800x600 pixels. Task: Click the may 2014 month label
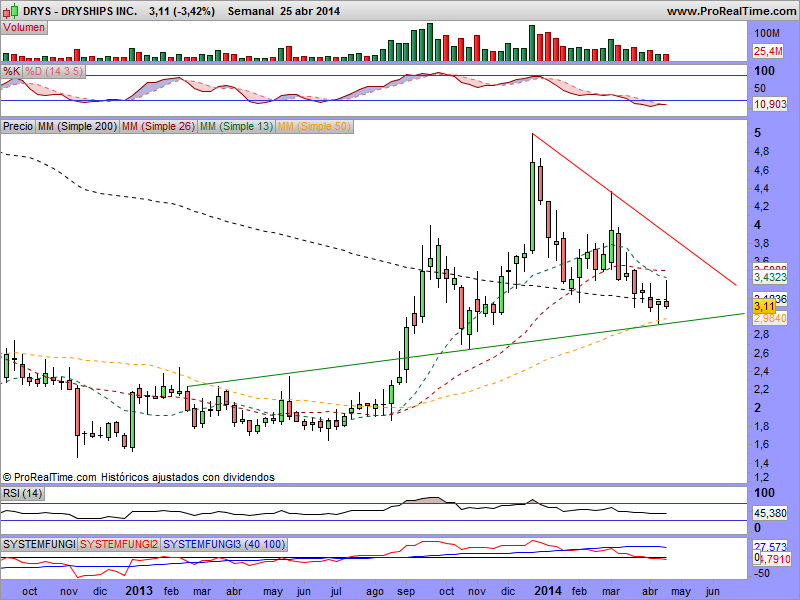point(681,591)
